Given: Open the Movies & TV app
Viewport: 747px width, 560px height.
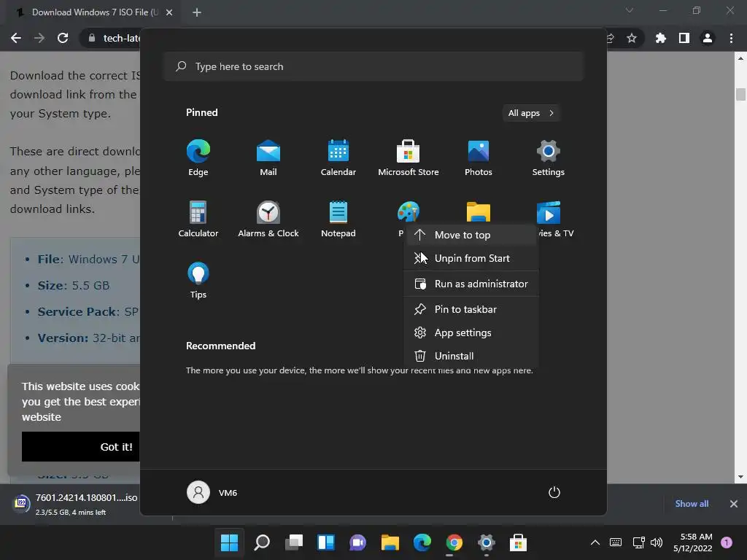Looking at the screenshot, I should pyautogui.click(x=549, y=212).
